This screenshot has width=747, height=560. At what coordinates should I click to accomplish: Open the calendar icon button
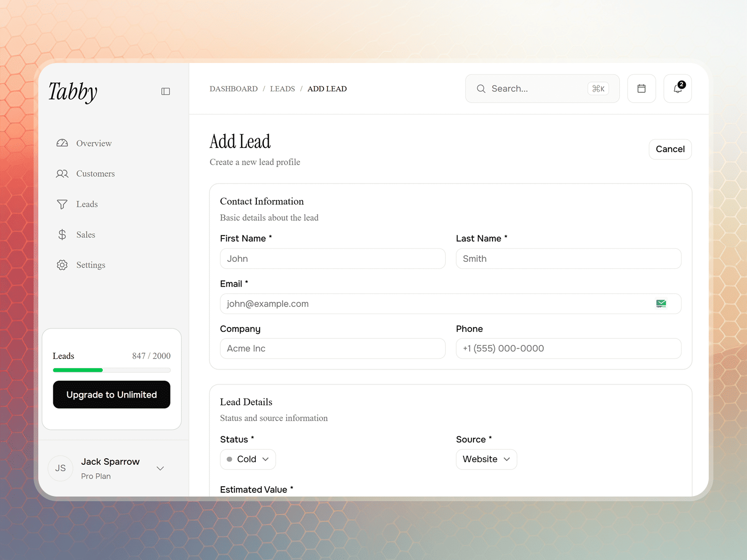641,89
